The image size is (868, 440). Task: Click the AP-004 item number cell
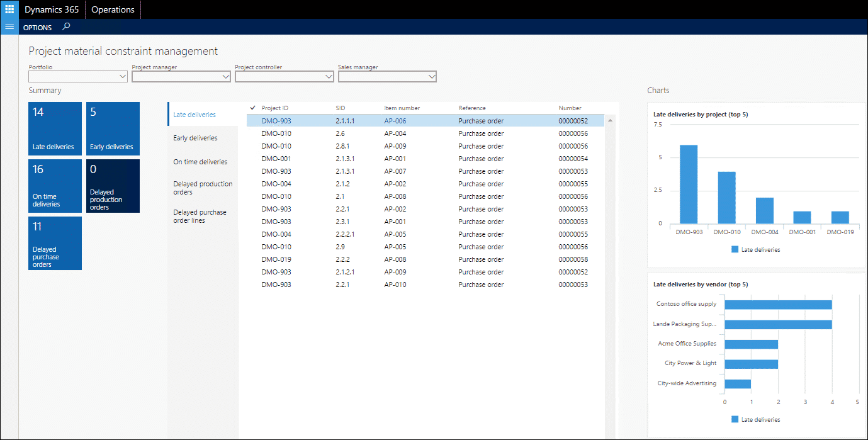pyautogui.click(x=395, y=133)
